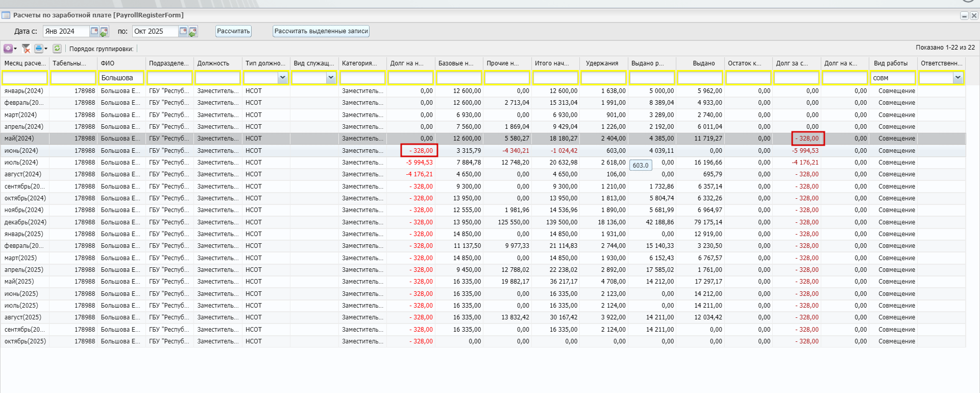Screen dimensions: 980x393
Task: Select the 'декабрь(2024)' row in table
Action: pos(25,222)
